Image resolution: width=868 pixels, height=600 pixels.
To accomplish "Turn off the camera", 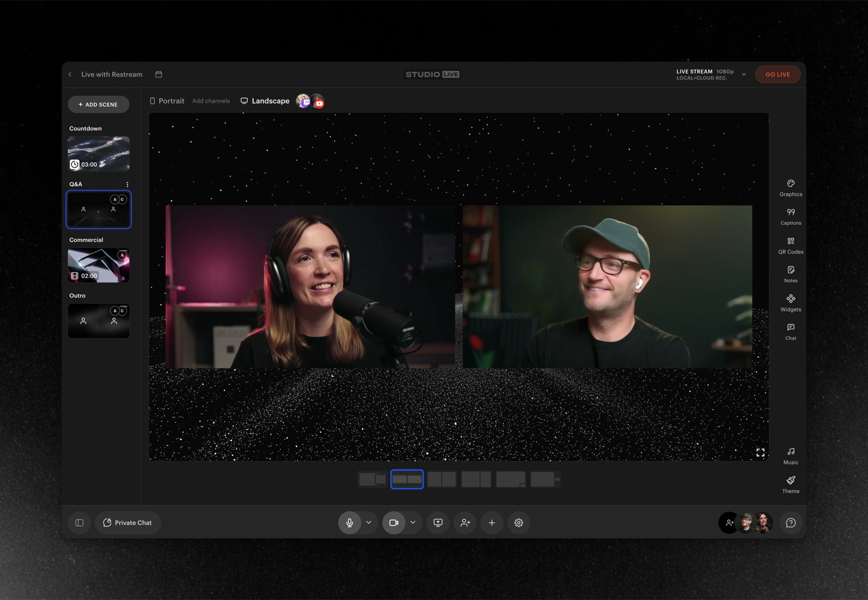I will (x=394, y=523).
